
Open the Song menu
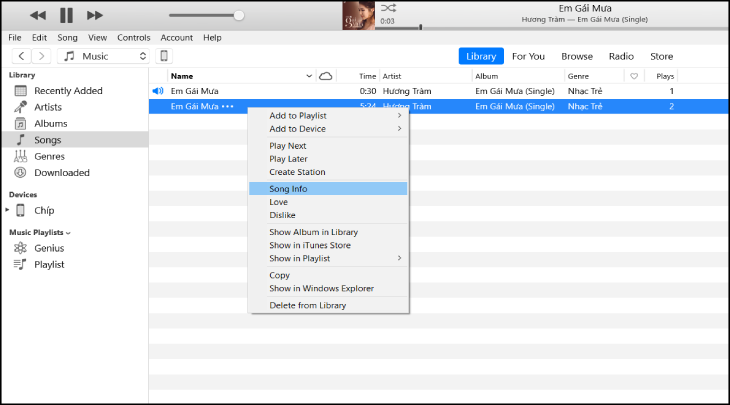[x=68, y=38]
